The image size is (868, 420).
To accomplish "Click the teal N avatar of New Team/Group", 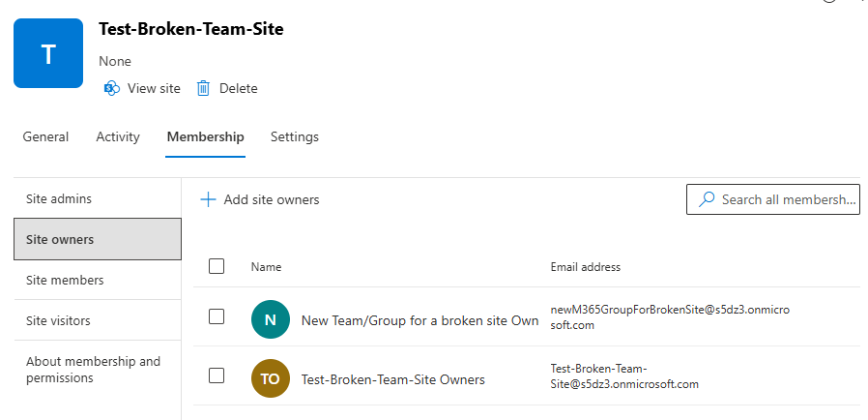I will coord(270,319).
